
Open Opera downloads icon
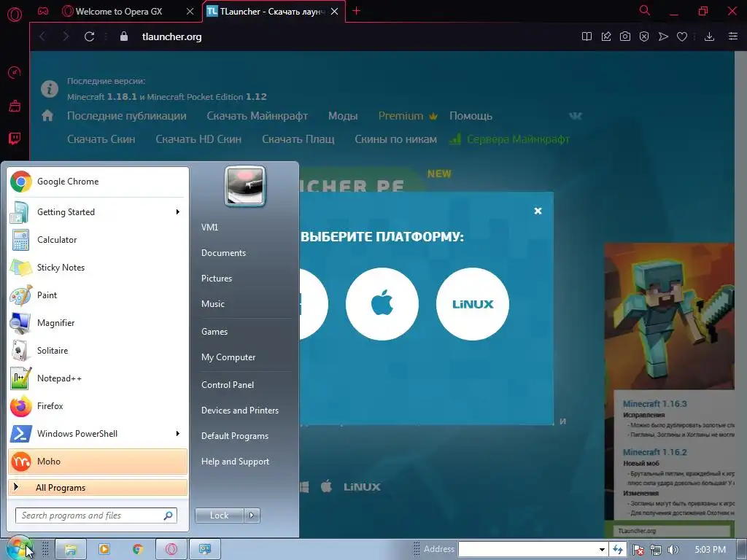[x=709, y=36]
